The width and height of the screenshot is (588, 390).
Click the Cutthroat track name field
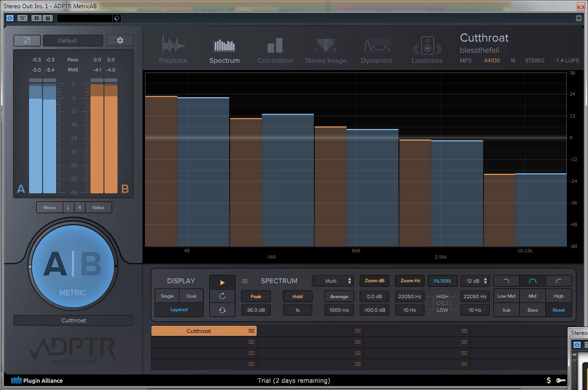pyautogui.click(x=73, y=320)
